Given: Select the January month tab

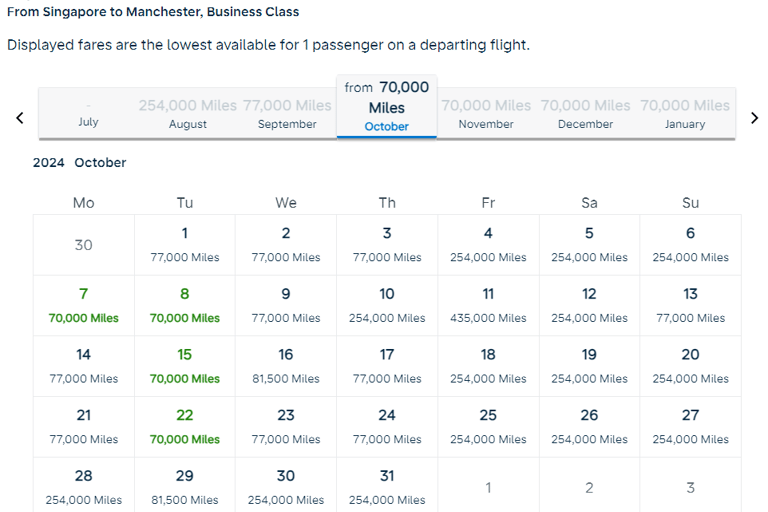Looking at the screenshot, I should [x=685, y=113].
